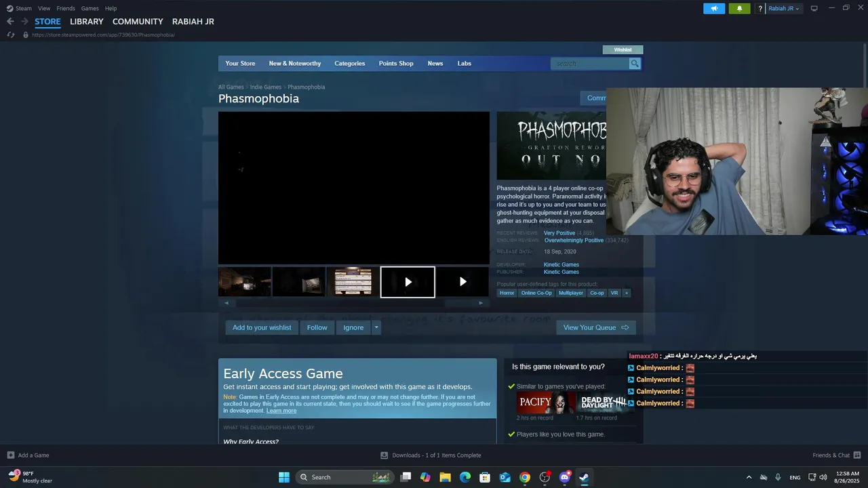
Task: Click the Pacify similar game image
Action: pos(545,403)
